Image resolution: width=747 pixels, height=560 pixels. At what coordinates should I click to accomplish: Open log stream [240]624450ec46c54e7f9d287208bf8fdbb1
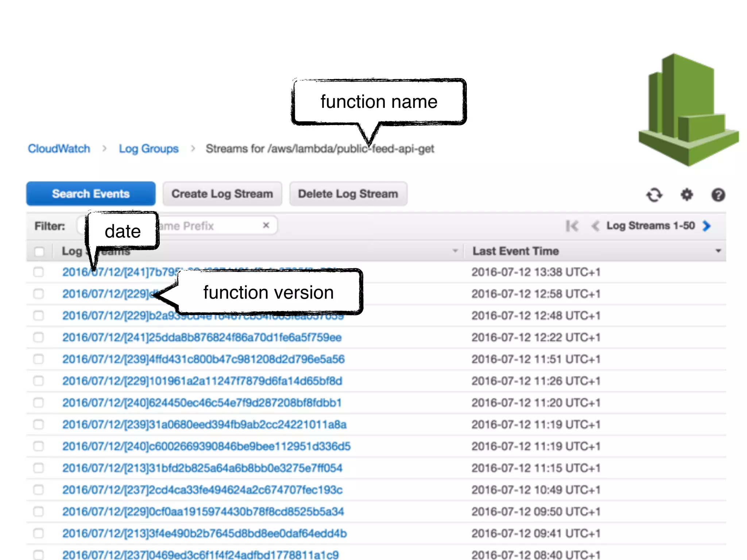202,402
